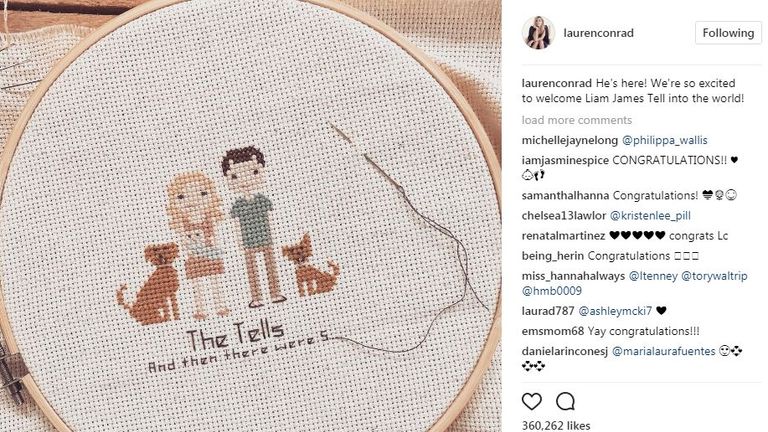Open @philippa_wallis mention link
The width and height of the screenshot is (768, 432).
click(x=665, y=141)
